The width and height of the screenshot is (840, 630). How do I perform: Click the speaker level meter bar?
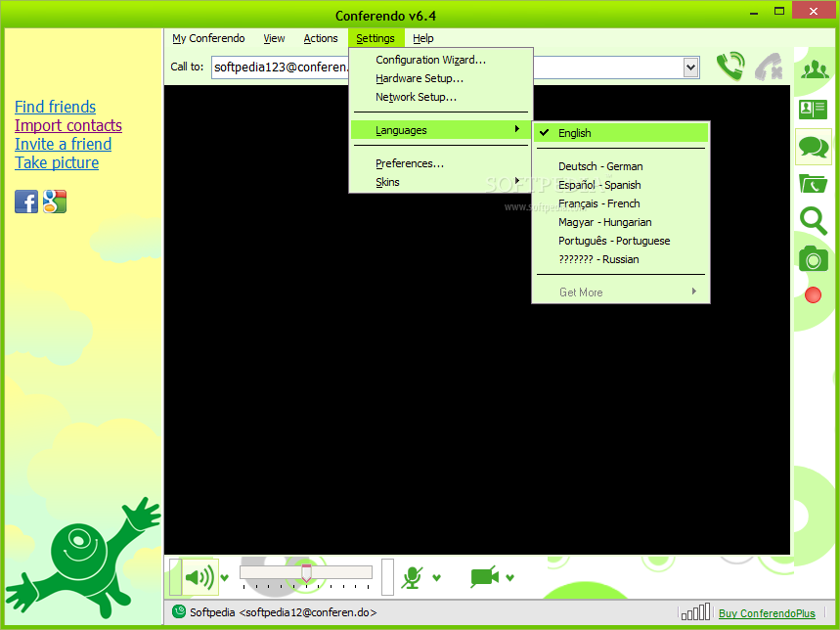175,577
